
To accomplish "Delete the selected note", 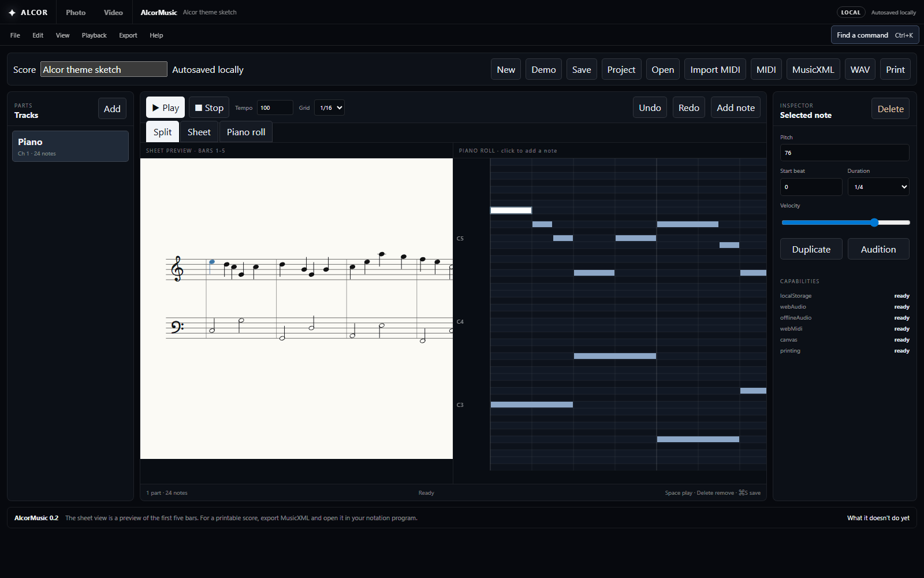I will click(x=891, y=109).
